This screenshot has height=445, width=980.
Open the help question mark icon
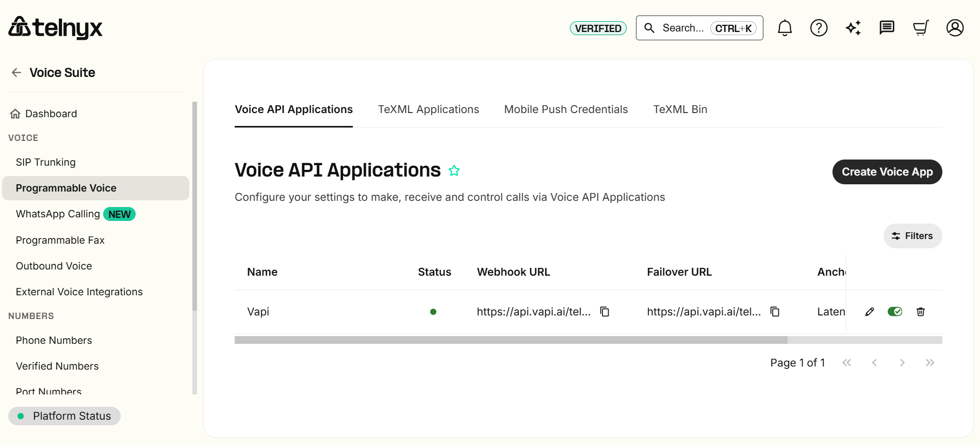(x=819, y=28)
